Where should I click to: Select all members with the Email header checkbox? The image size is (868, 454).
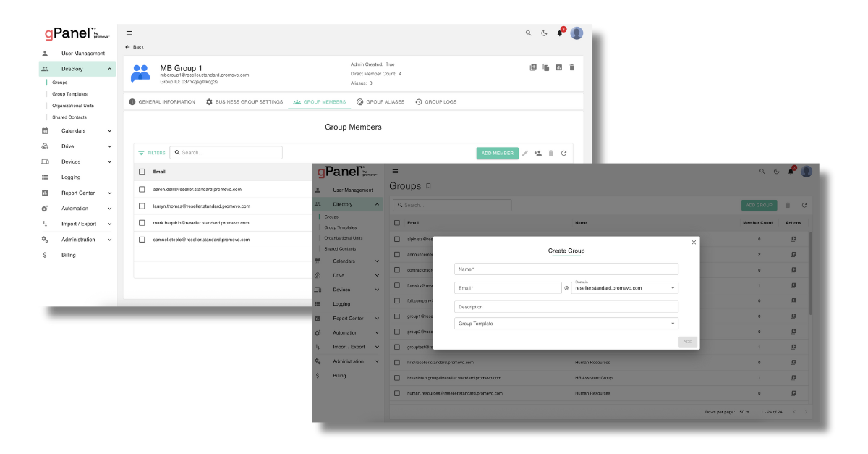pyautogui.click(x=142, y=172)
